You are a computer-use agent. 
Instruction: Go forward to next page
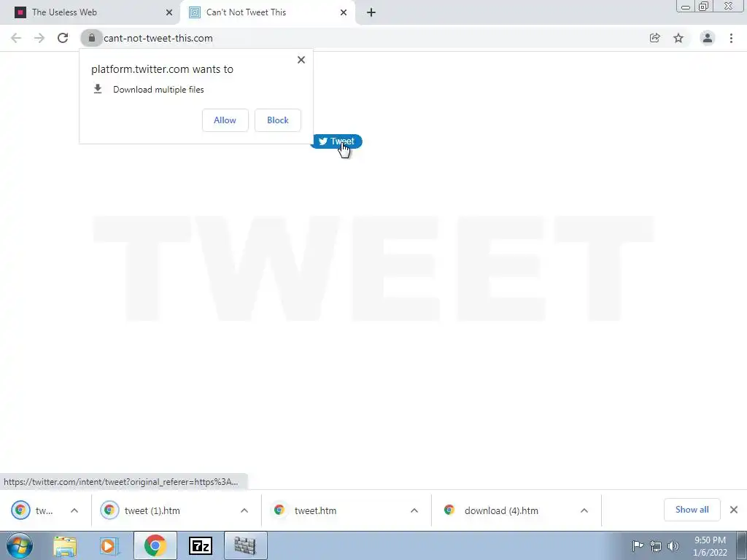click(39, 38)
